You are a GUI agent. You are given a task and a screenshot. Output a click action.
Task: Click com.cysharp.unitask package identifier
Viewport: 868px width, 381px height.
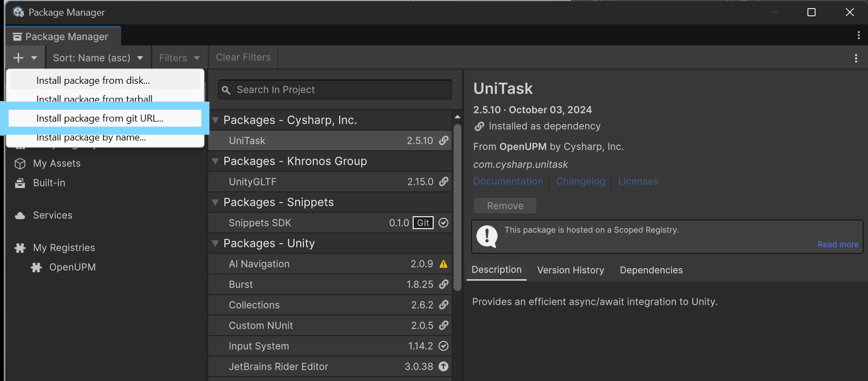(x=520, y=164)
